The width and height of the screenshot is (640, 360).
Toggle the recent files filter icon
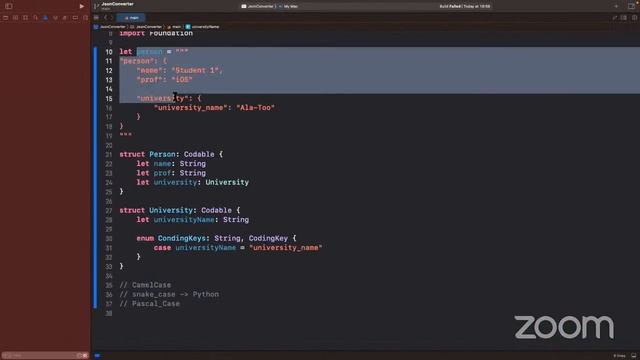[x=79, y=356]
